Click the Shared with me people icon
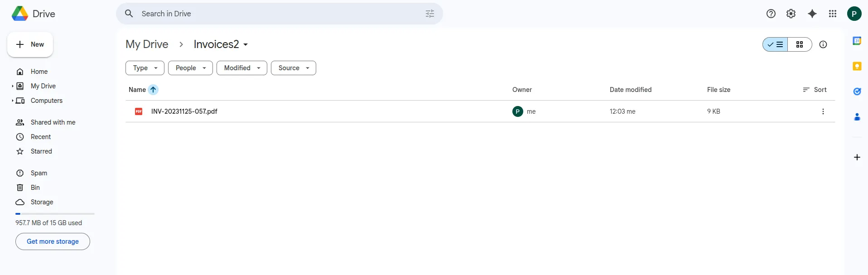Screen dimensions: 868x275 [20, 122]
